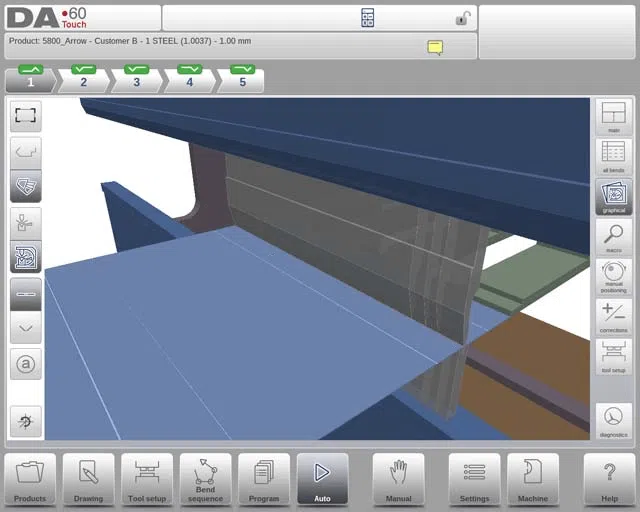
Task: Select bend step 4
Action: coord(190,78)
